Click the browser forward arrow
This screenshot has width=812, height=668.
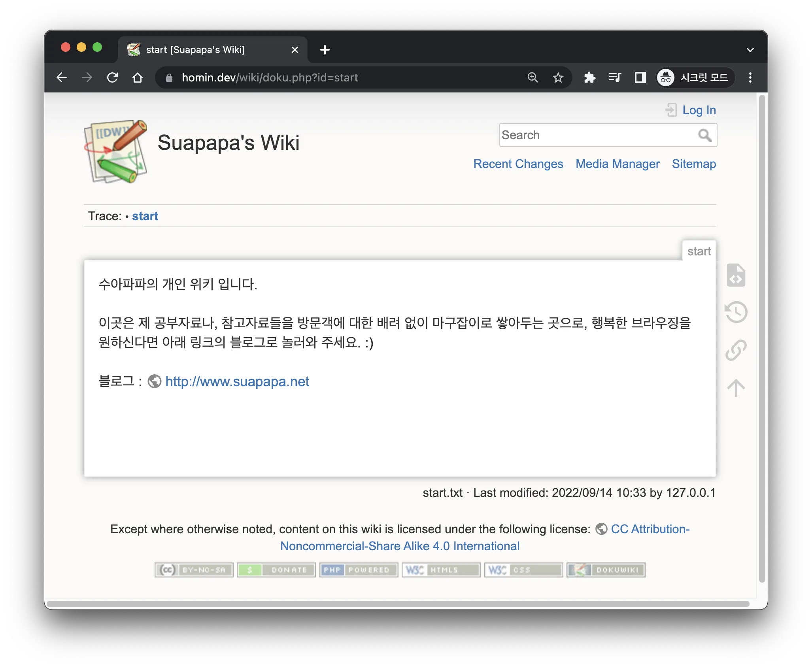87,77
